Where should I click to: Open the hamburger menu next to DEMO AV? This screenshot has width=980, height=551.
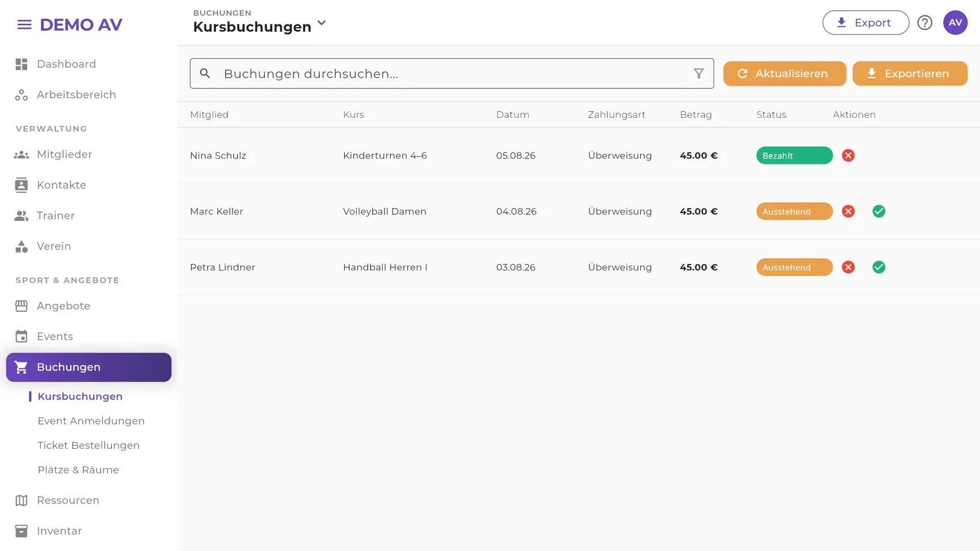pyautogui.click(x=24, y=24)
